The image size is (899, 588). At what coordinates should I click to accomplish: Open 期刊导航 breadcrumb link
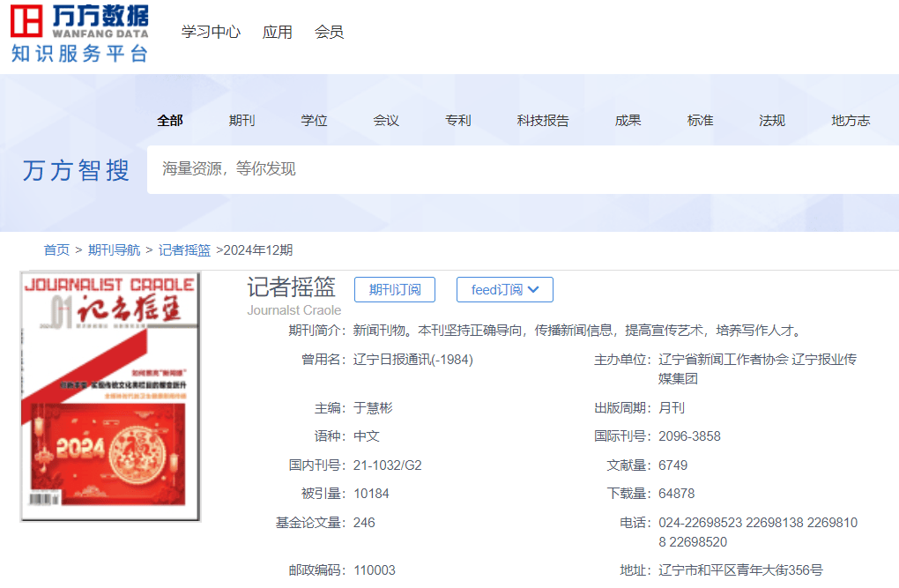(114, 250)
